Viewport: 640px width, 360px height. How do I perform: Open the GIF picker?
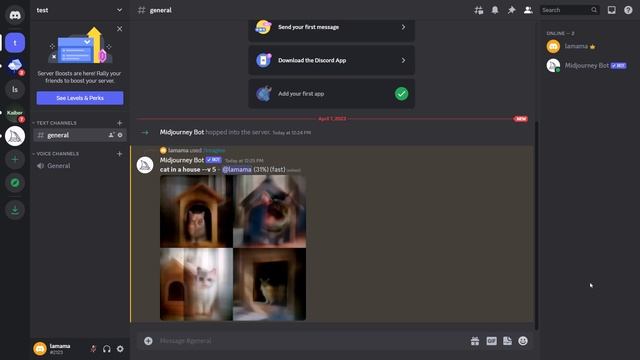point(491,341)
